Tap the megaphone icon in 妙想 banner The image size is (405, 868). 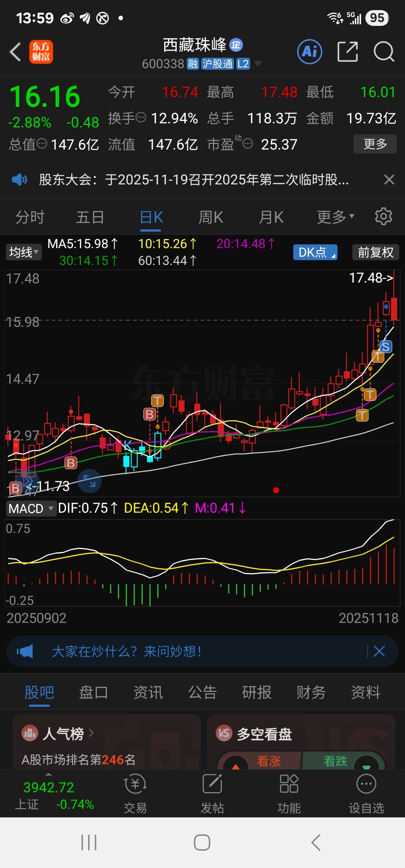[25, 651]
